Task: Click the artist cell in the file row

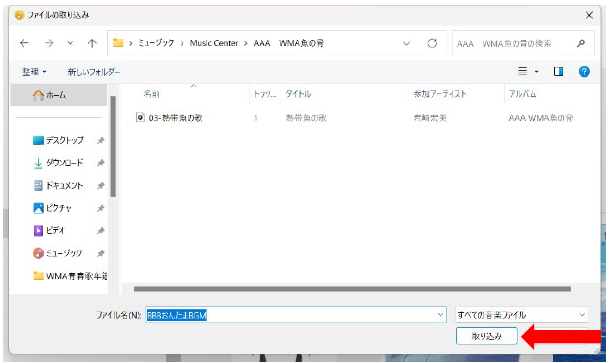Action: pos(430,117)
